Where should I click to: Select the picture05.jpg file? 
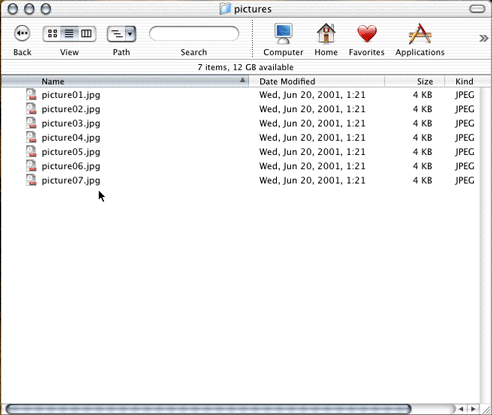pos(71,152)
